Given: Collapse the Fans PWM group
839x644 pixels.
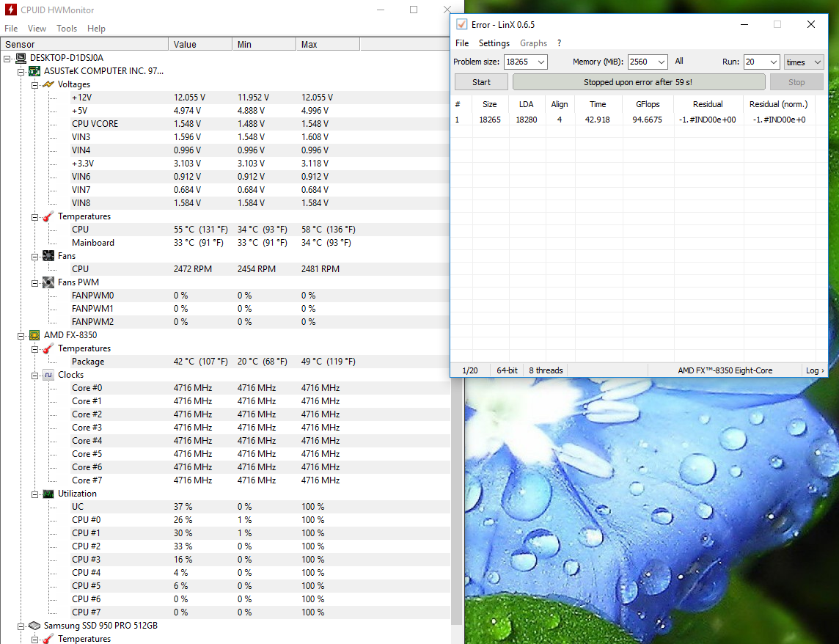Looking at the screenshot, I should click(34, 282).
